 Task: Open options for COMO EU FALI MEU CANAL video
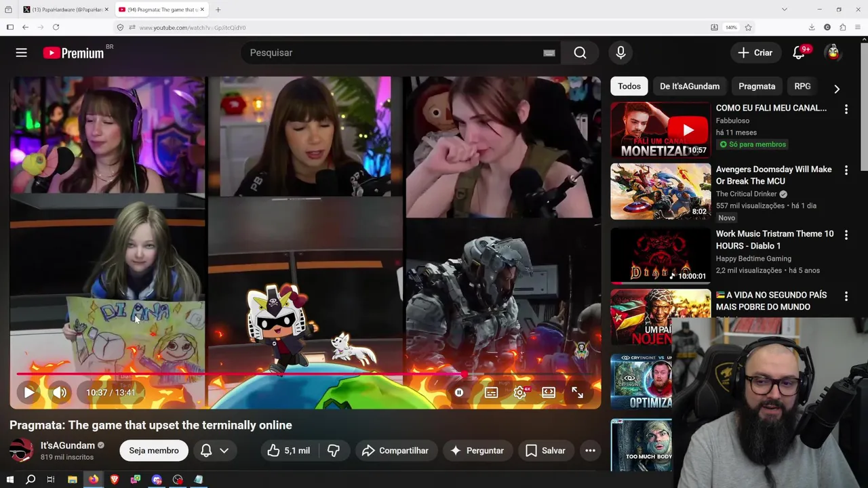point(846,109)
